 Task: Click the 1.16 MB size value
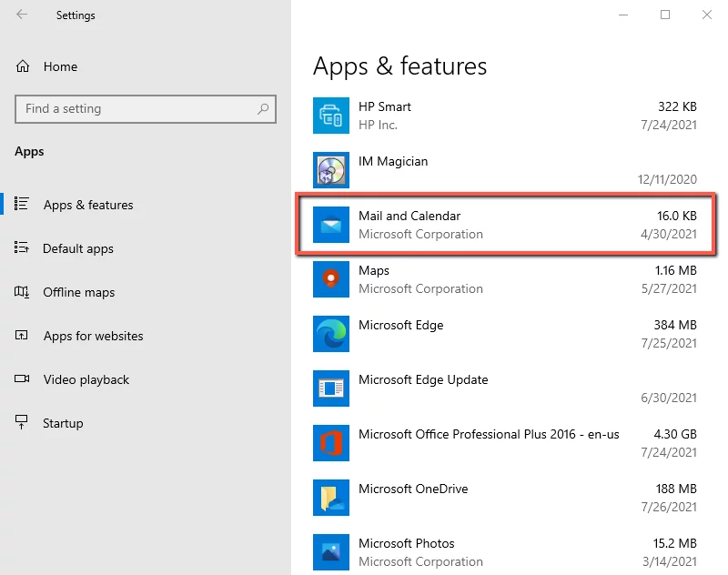(676, 270)
